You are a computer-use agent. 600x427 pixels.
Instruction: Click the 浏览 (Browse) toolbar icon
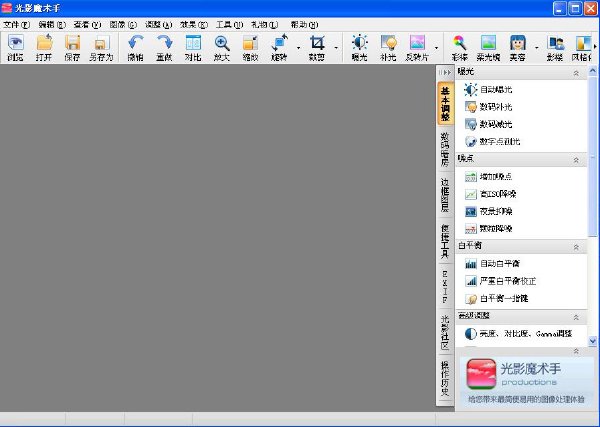16,47
